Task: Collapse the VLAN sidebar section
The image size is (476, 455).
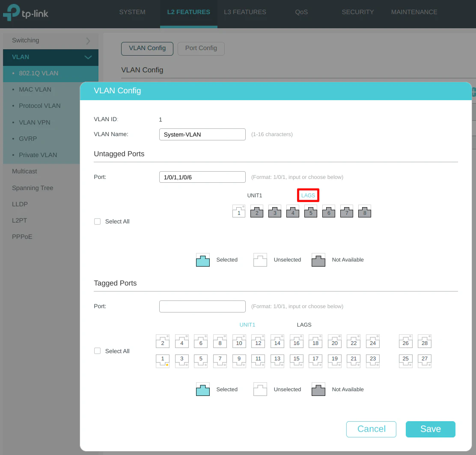Action: coord(51,57)
